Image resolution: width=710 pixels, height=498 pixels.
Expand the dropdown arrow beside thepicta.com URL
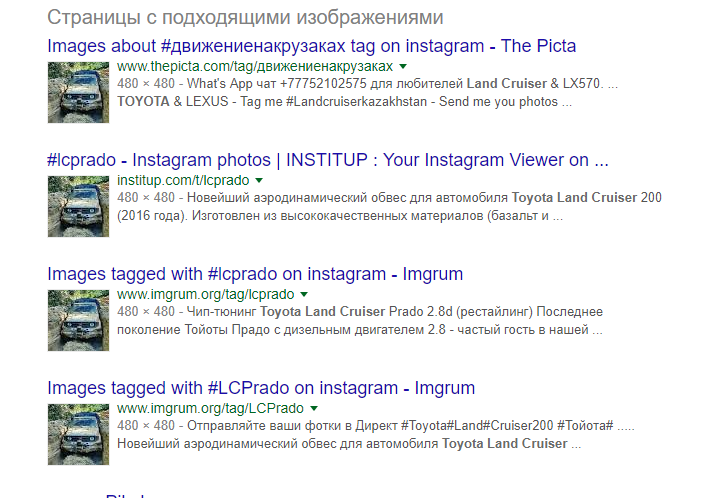[x=403, y=67]
